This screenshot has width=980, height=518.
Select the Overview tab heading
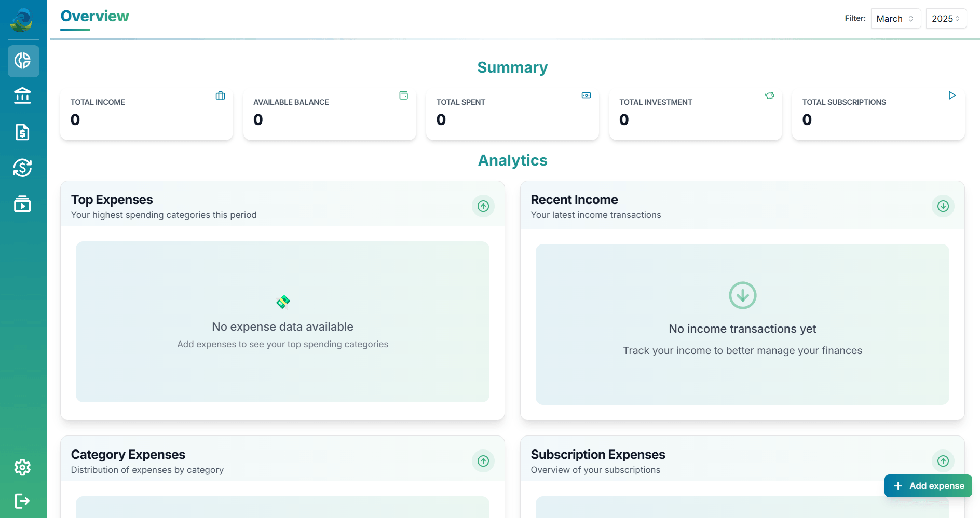[x=94, y=17]
